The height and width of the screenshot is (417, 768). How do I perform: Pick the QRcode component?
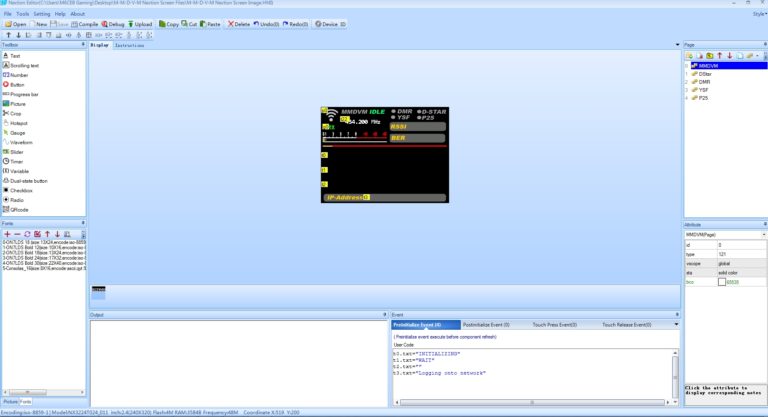(19, 209)
